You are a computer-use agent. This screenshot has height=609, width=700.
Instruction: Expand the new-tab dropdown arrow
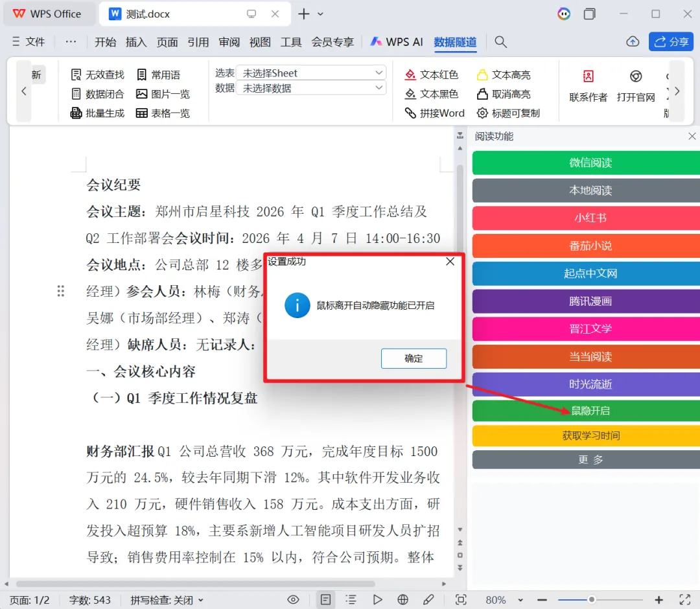click(x=320, y=14)
